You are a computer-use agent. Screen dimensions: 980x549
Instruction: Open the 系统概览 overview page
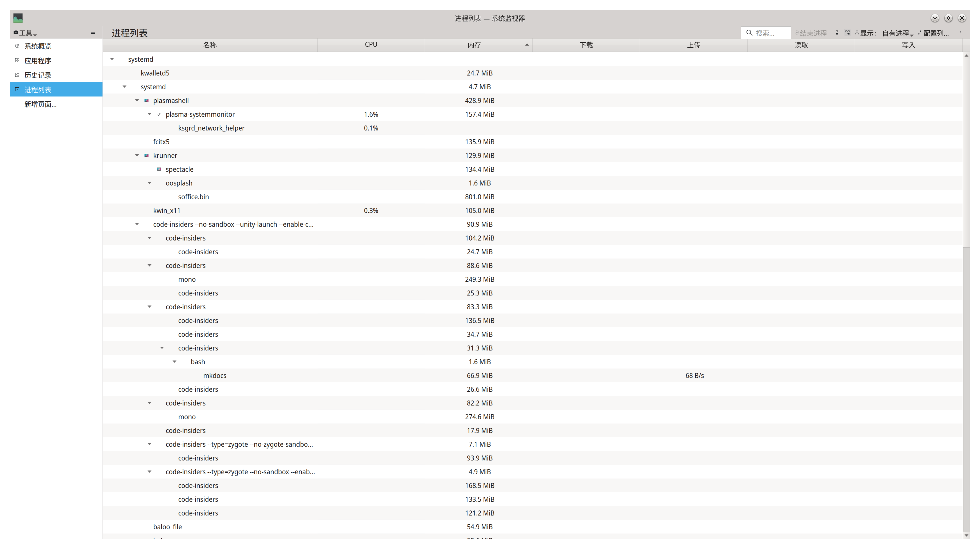tap(37, 46)
